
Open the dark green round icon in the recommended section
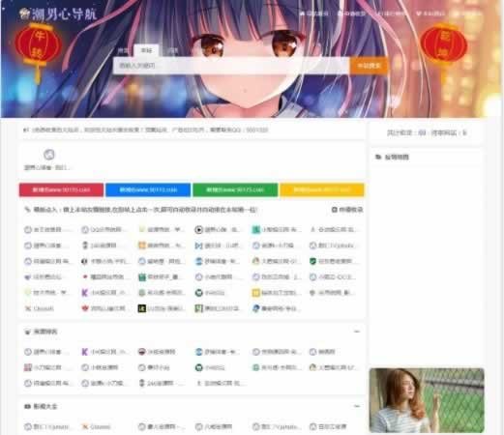(210, 367)
